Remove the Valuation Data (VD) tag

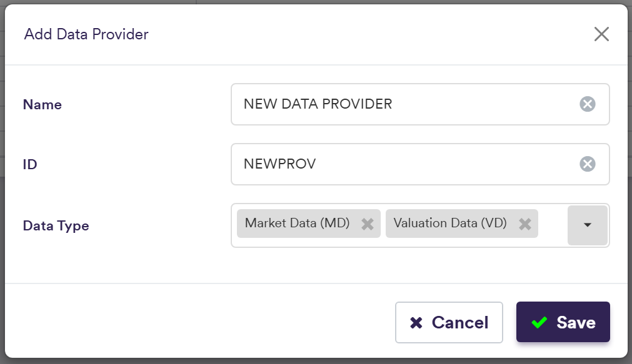(525, 224)
